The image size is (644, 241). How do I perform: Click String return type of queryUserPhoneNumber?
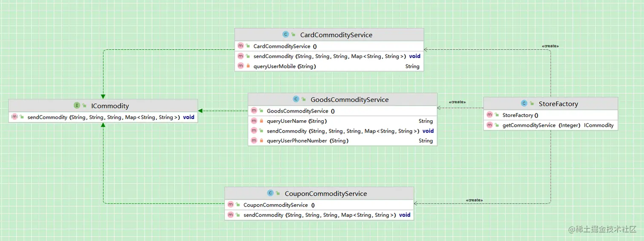425,141
